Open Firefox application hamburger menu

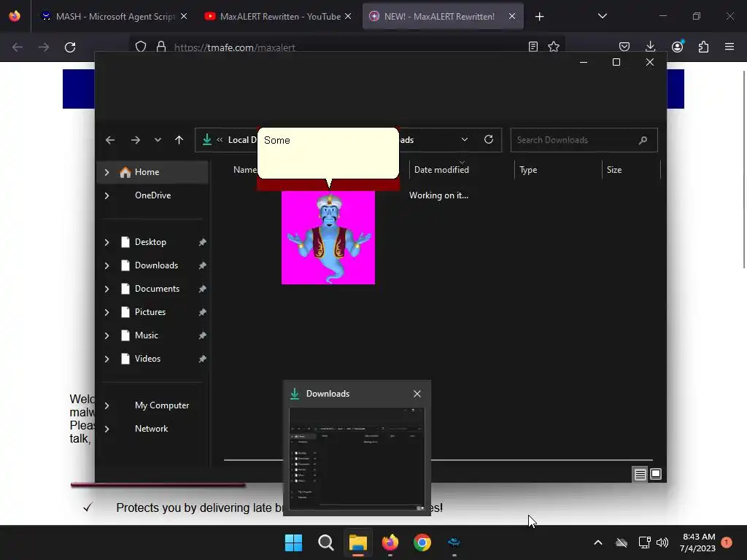pos(729,47)
